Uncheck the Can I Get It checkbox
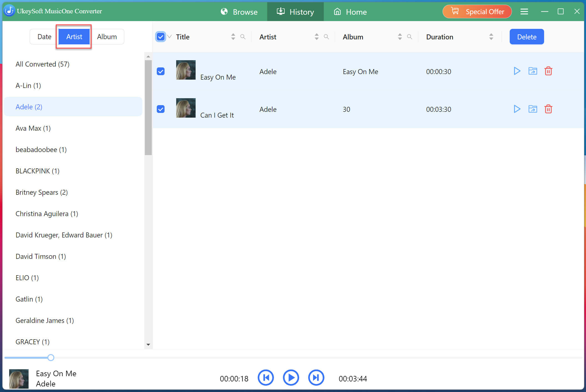 [161, 109]
